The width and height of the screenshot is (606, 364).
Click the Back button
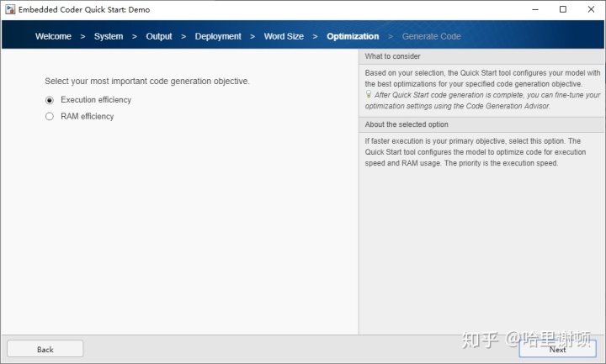coord(45,349)
